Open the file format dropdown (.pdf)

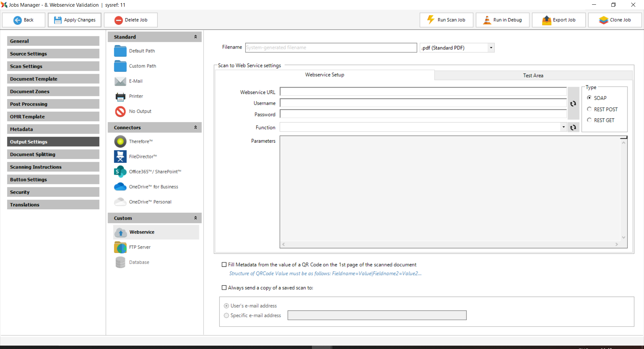coord(491,48)
